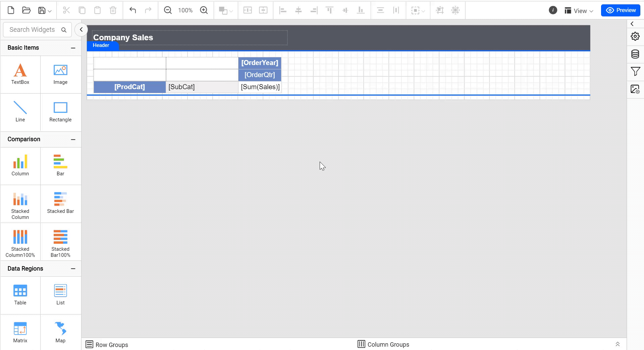Select the TextBox basic item
This screenshot has height=350, width=644.
point(20,74)
